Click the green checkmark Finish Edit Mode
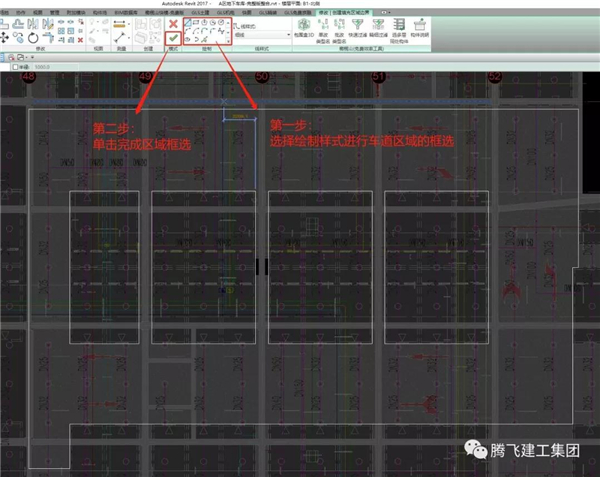Screen dimensions: 600x477 tap(173, 38)
